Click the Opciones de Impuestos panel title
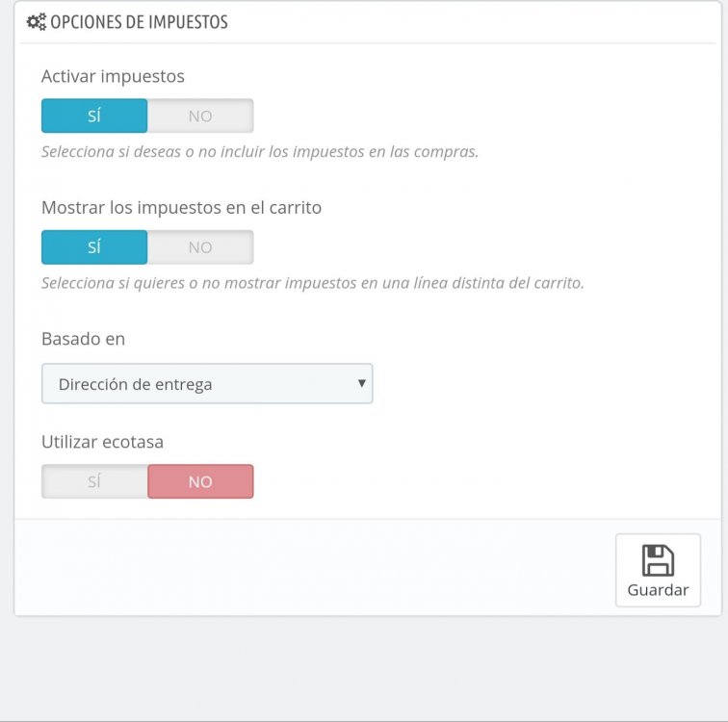Image resolution: width=728 pixels, height=722 pixels. pyautogui.click(x=139, y=21)
